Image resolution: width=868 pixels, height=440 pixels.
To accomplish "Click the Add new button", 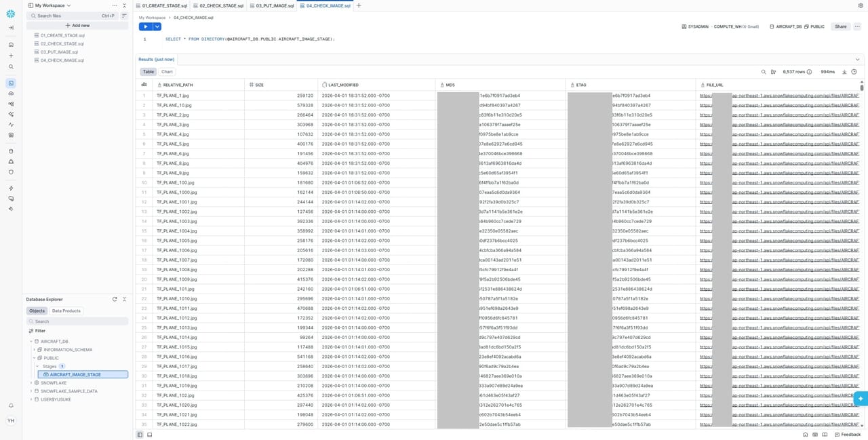I will (x=77, y=25).
